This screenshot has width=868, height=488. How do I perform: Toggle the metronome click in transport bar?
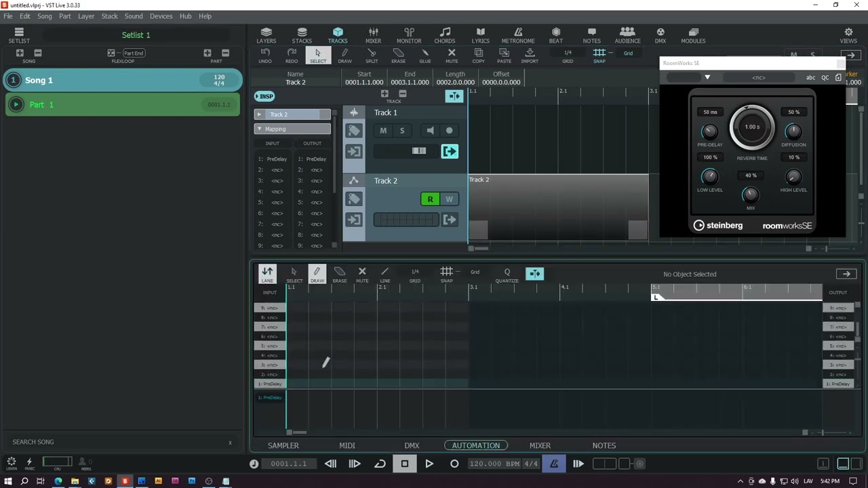(x=554, y=464)
